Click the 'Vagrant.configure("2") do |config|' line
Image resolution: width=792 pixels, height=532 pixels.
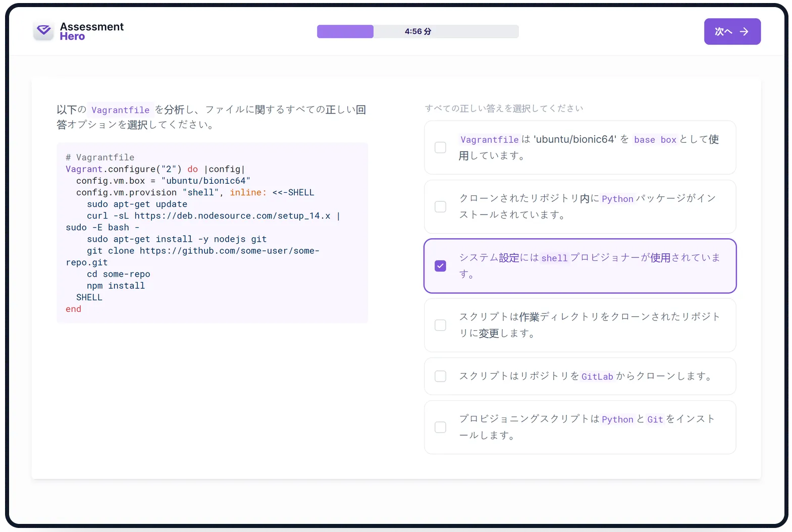pyautogui.click(x=155, y=169)
